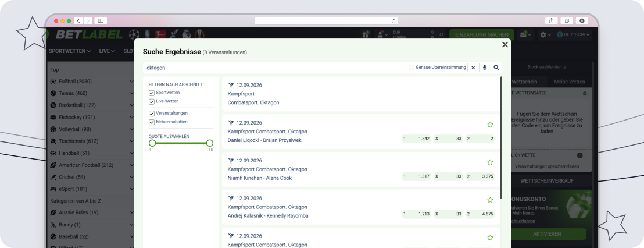Run search with the magnifier icon
This screenshot has width=644, height=248.
(496, 68)
